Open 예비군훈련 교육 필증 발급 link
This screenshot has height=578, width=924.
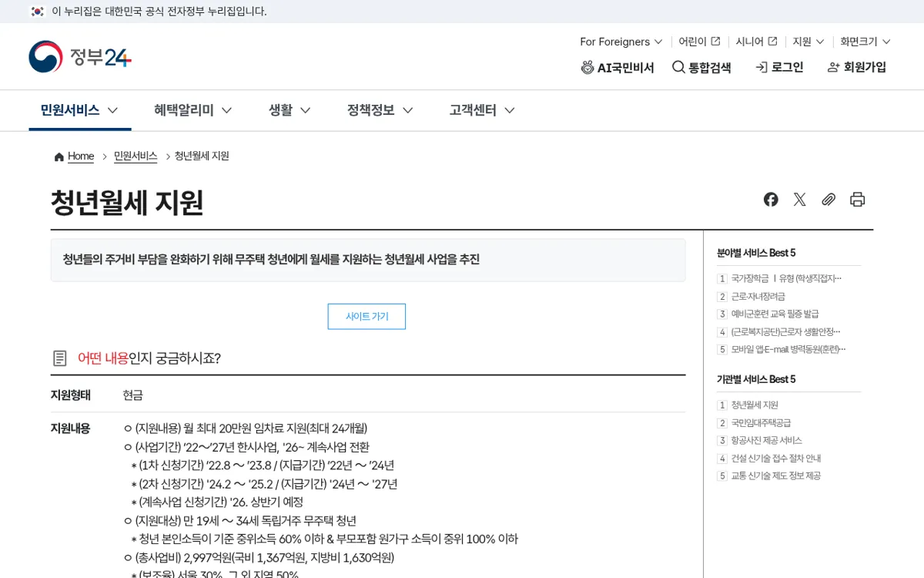pyautogui.click(x=775, y=314)
